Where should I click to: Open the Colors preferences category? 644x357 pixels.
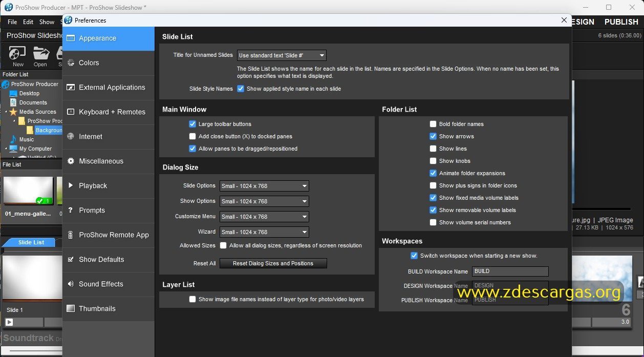coord(109,63)
